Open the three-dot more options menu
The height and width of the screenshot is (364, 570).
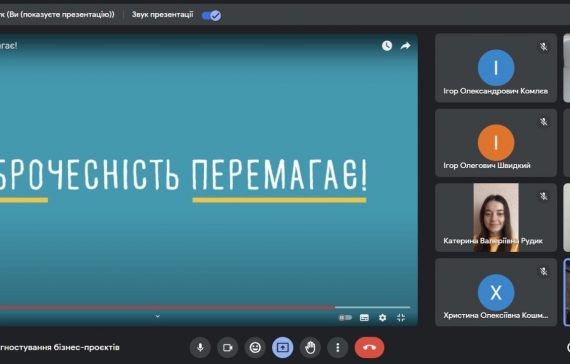tap(338, 348)
